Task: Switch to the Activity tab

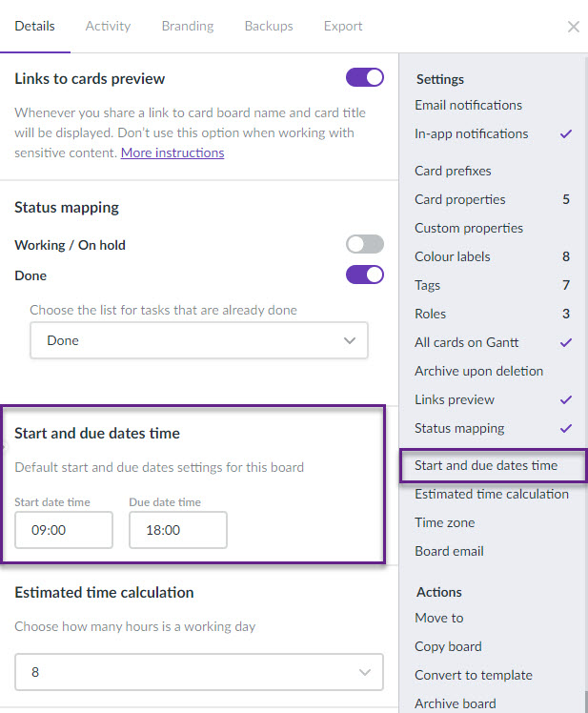Action: (x=108, y=26)
